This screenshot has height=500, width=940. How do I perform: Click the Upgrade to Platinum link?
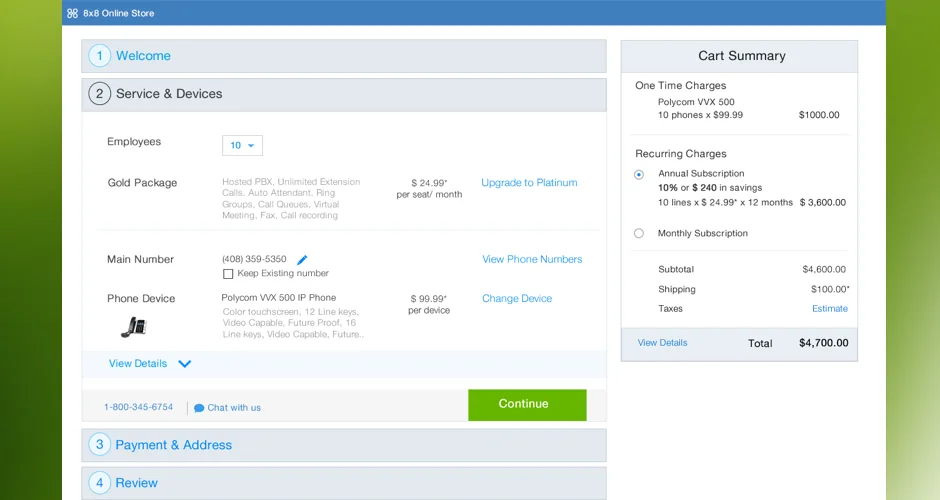pos(529,183)
